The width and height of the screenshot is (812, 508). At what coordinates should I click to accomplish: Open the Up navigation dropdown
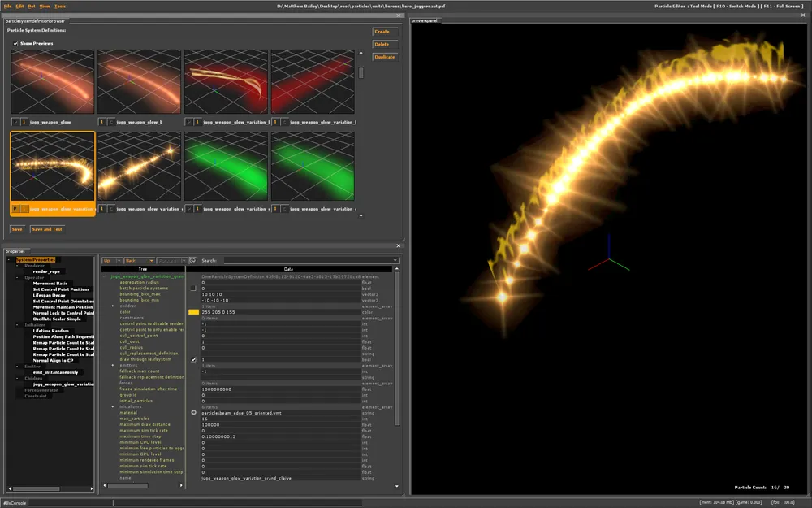click(x=117, y=261)
